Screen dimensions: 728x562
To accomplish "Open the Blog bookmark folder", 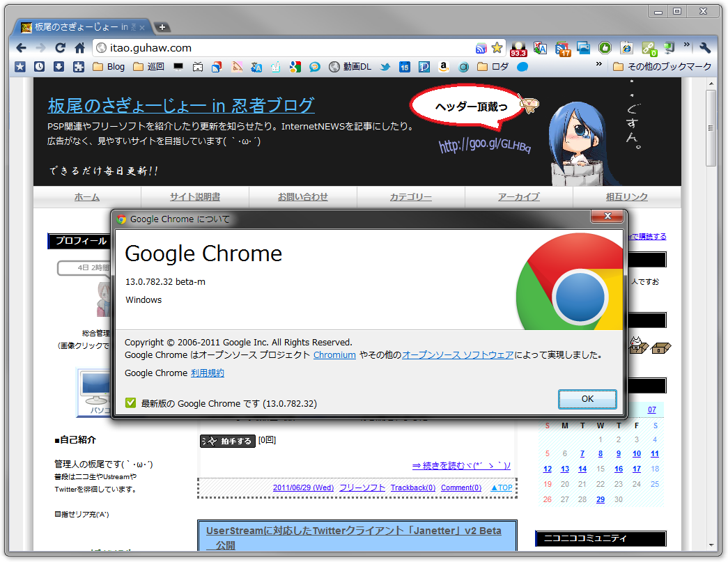I will pos(109,67).
